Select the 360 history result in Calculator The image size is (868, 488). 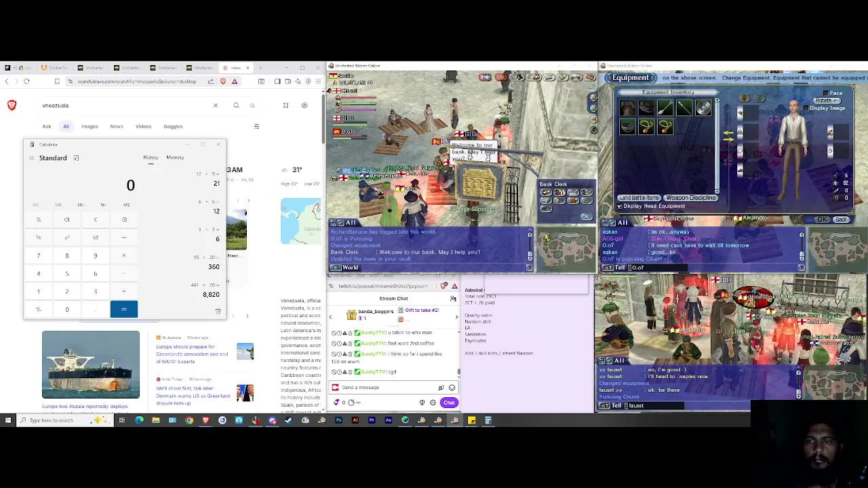pyautogui.click(x=214, y=267)
